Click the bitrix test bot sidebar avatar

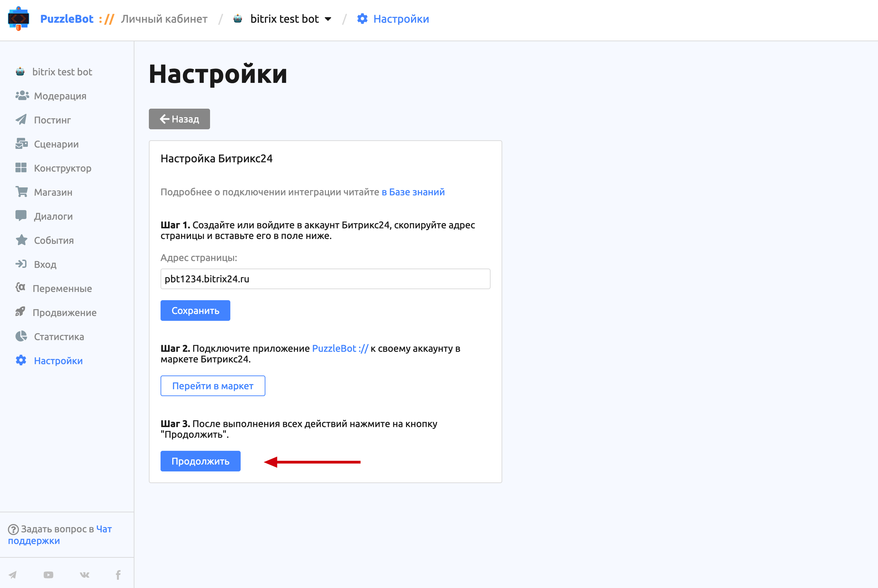pyautogui.click(x=20, y=72)
